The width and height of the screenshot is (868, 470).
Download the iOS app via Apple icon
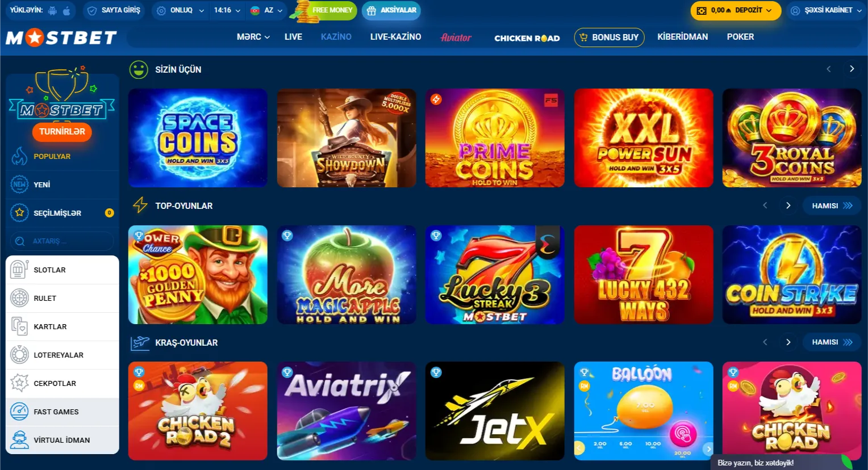pyautogui.click(x=66, y=10)
